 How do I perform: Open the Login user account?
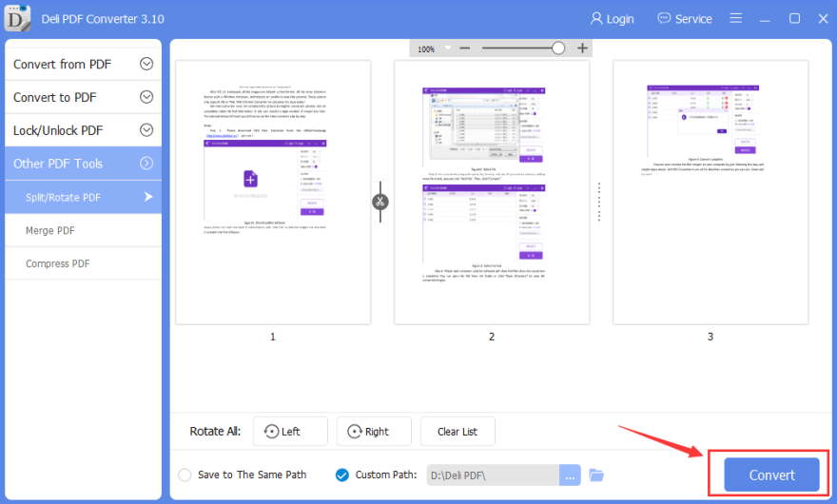(x=612, y=19)
